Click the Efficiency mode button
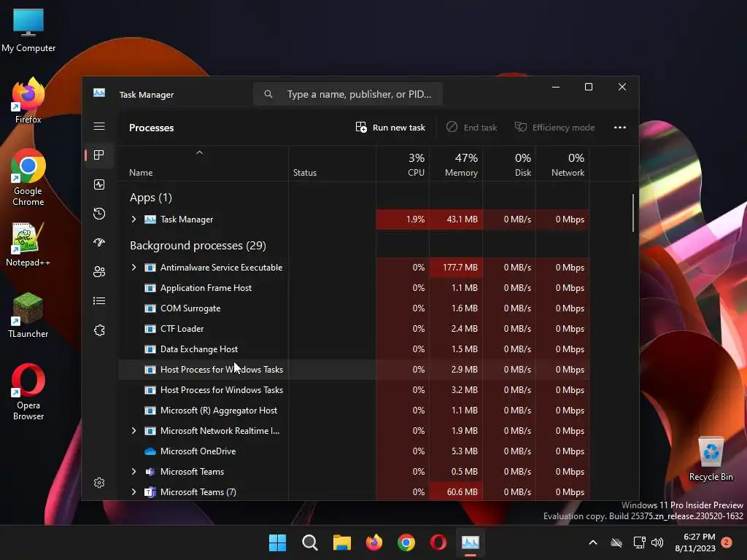Screen dimensions: 747x560 554,127
